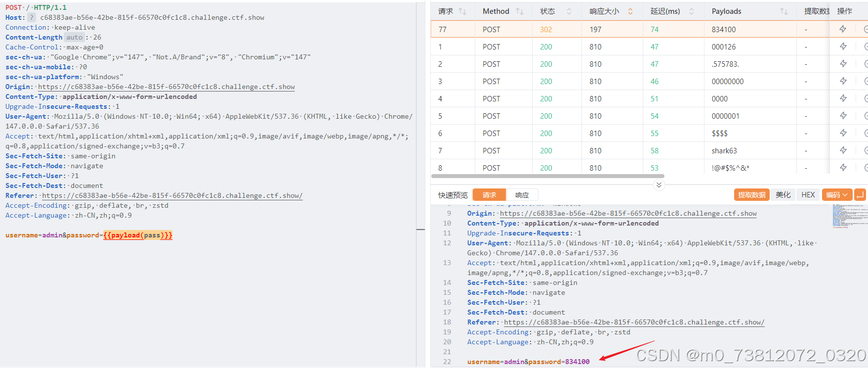Click the 美化 beautify button

783,195
